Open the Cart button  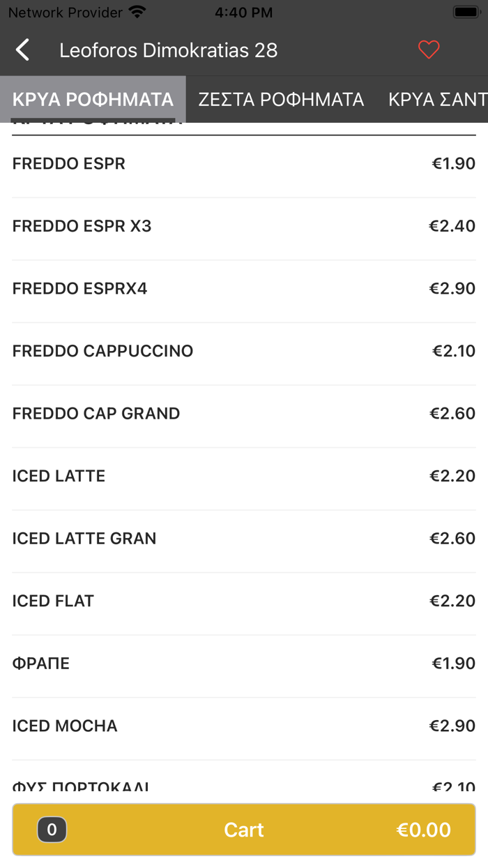click(243, 830)
